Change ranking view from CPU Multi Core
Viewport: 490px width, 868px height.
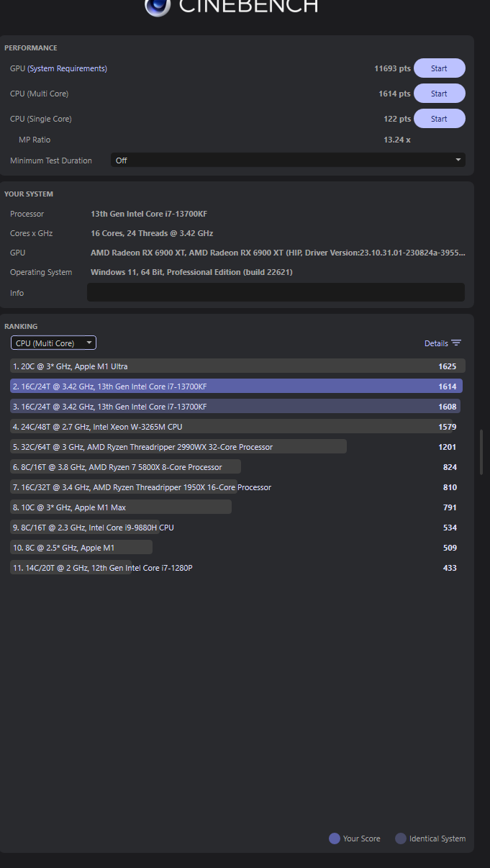(x=53, y=343)
